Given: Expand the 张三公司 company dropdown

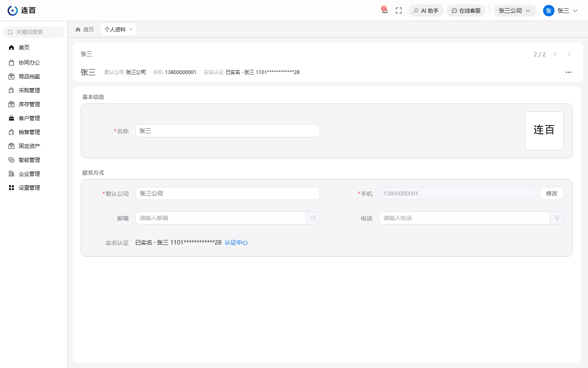Looking at the screenshot, I should [x=515, y=11].
